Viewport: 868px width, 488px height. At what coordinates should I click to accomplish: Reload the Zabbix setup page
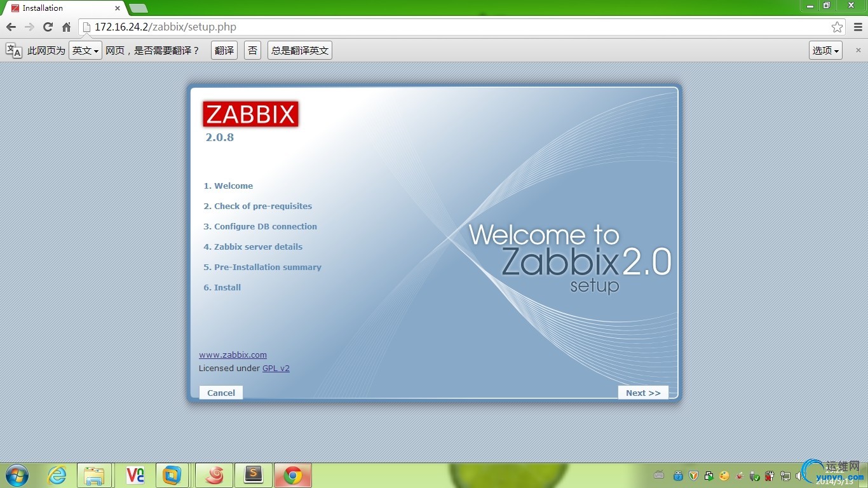click(x=48, y=27)
